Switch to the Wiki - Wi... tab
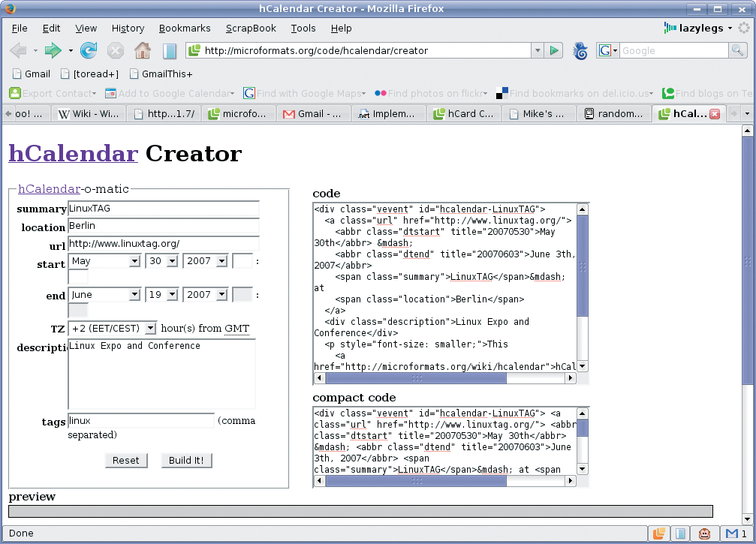 tap(89, 114)
